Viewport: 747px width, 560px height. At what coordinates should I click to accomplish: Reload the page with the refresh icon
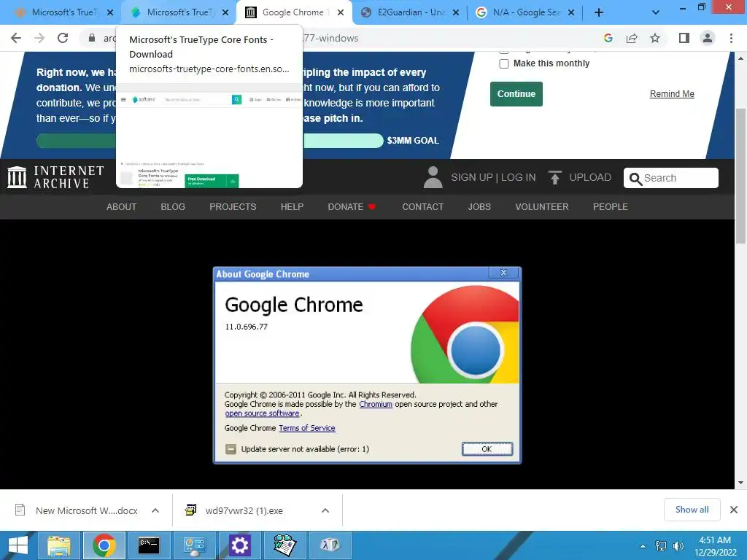coord(63,38)
